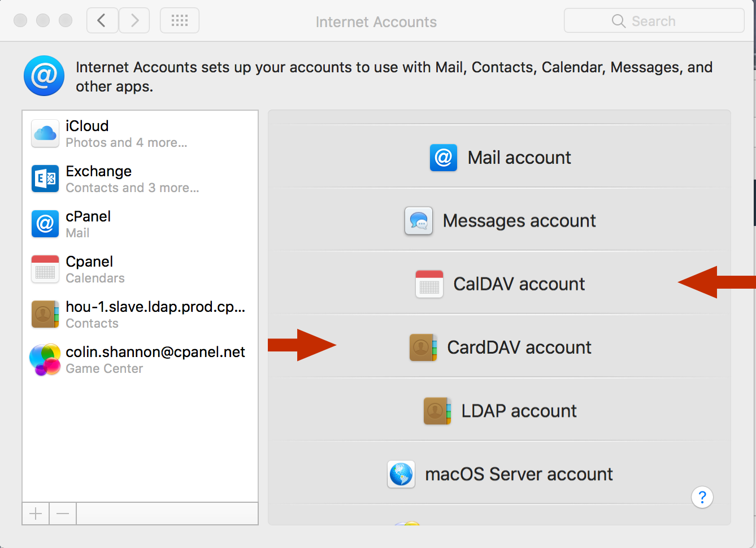Click the 'Contacts' subtitle under hou-1.slave.ldap
Screen dimensions: 756x548
point(92,323)
